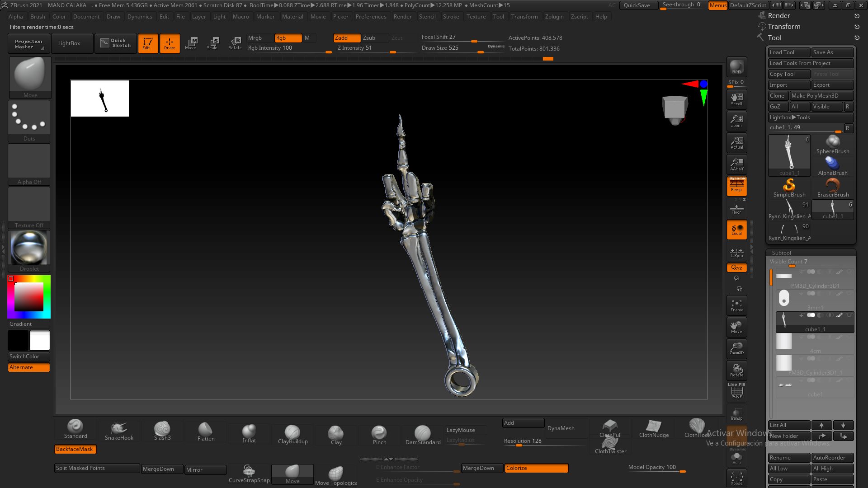Image resolution: width=868 pixels, height=488 pixels.
Task: Open the Render palette expander
Action: [778, 16]
